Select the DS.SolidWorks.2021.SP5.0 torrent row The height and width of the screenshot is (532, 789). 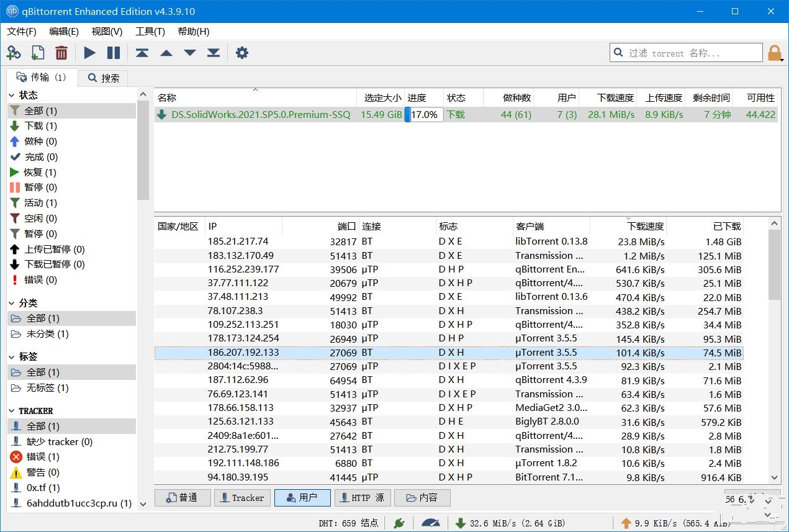466,115
